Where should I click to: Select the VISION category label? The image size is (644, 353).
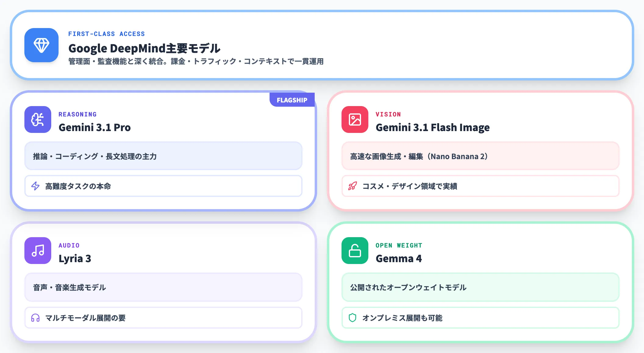(388, 114)
